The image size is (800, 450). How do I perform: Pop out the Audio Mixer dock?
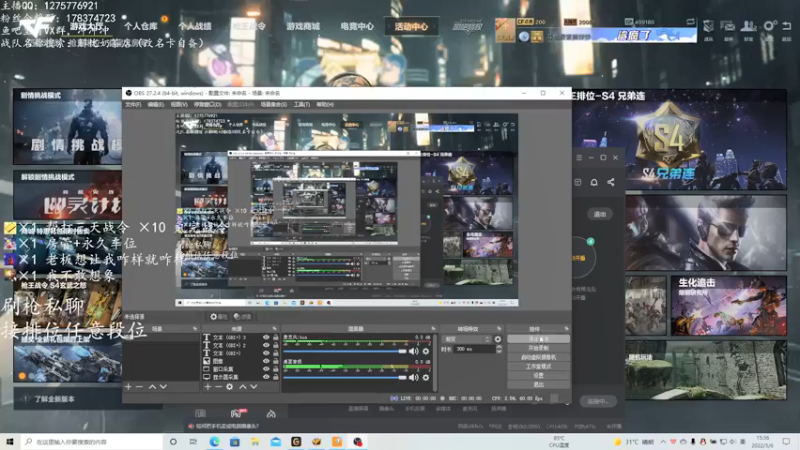tap(433, 329)
